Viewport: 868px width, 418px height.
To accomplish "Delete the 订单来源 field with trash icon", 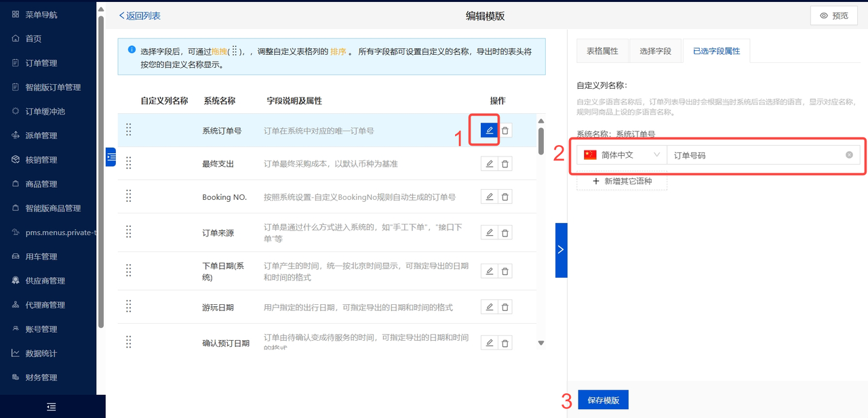I will pyautogui.click(x=505, y=232).
